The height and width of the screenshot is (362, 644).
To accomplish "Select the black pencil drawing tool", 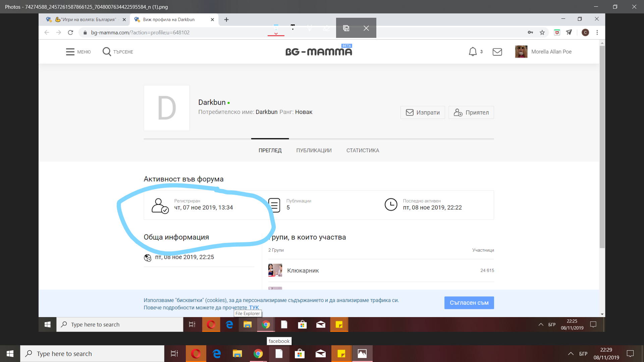I will point(292,27).
